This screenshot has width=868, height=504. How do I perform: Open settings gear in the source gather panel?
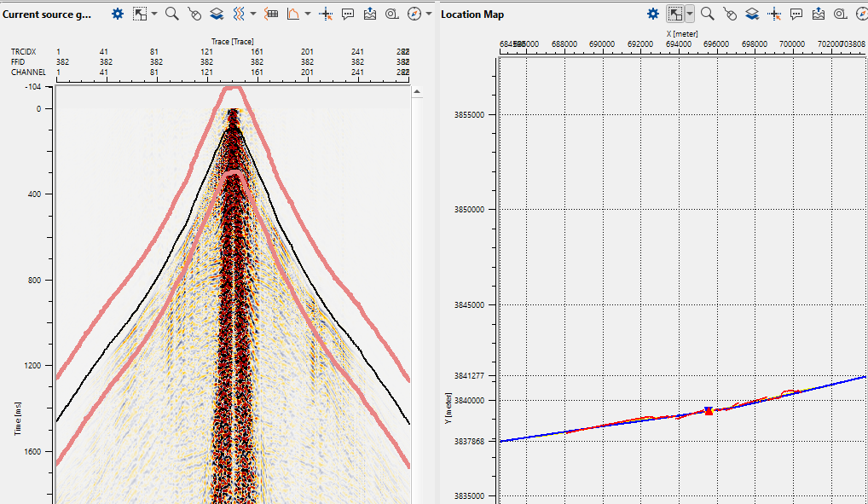[x=118, y=14]
